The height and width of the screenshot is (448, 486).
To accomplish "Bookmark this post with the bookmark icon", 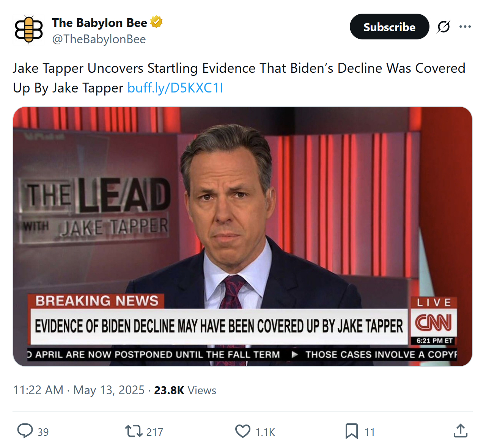I will (351, 431).
